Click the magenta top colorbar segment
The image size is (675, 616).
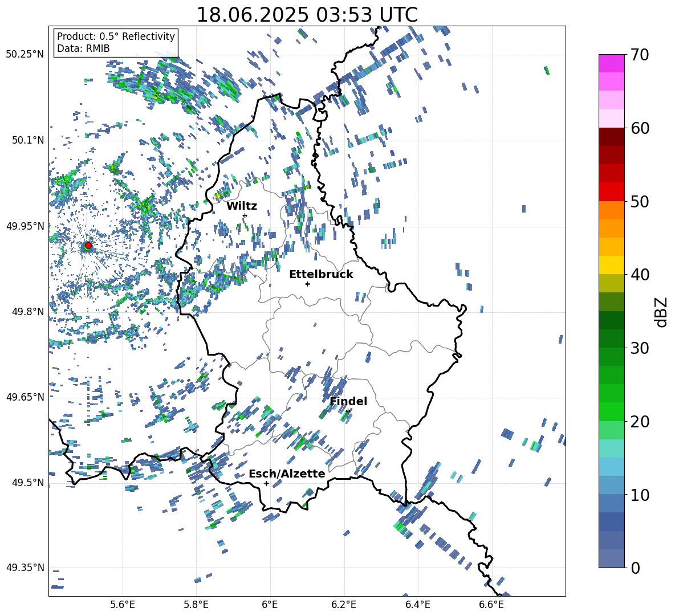612,63
